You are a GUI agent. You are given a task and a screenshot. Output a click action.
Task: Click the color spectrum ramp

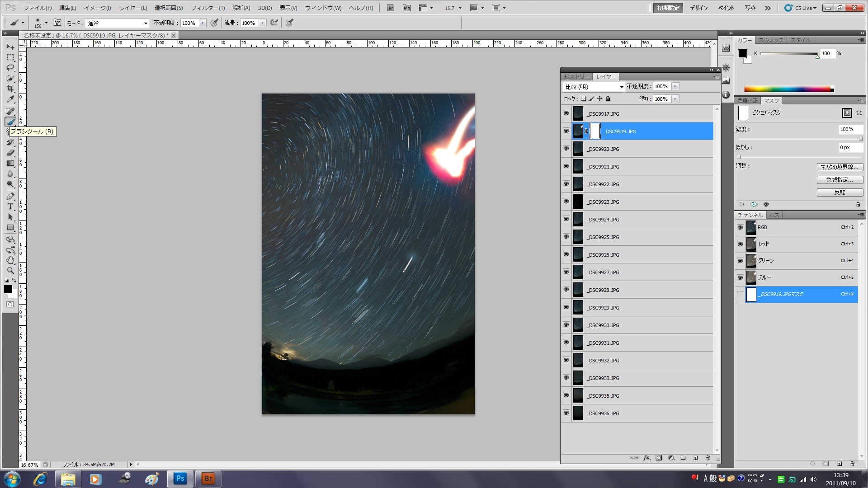[x=788, y=89]
